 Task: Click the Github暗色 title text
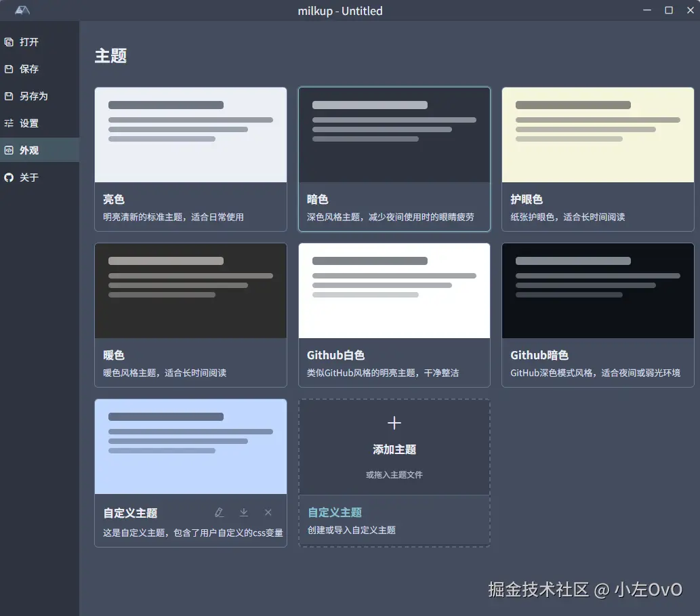click(539, 355)
